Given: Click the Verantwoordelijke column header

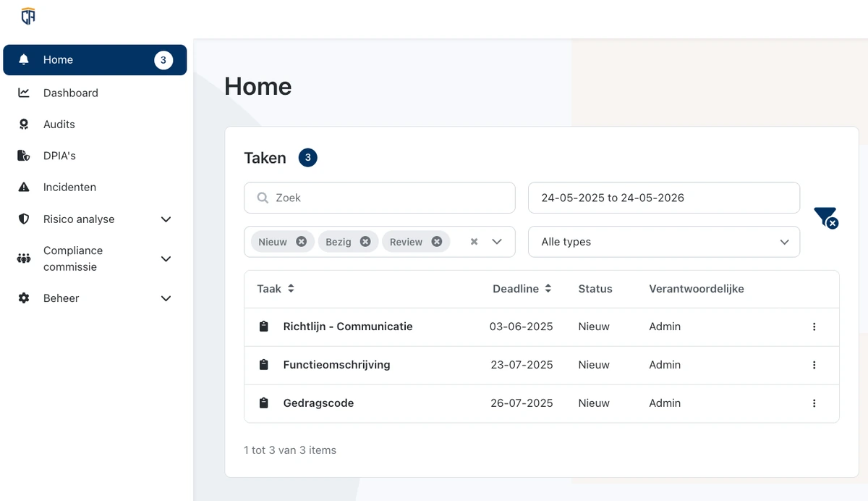Looking at the screenshot, I should click(697, 288).
